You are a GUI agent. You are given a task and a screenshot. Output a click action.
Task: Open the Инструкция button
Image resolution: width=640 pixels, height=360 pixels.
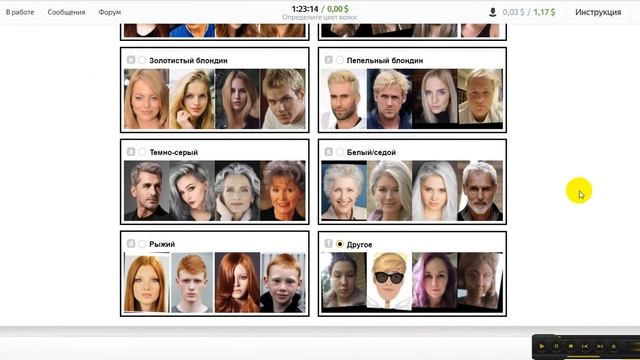[x=598, y=12]
